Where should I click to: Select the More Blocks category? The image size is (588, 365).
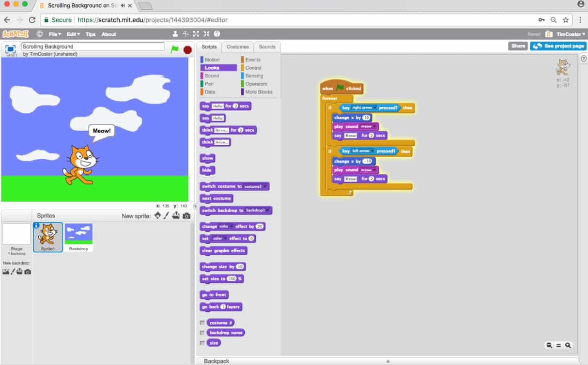coord(259,91)
